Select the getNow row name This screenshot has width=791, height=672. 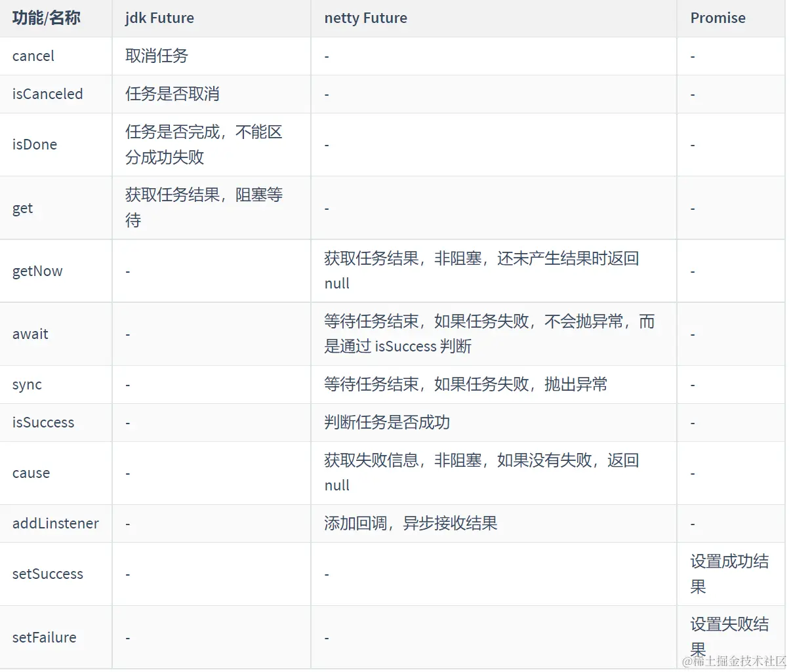coord(37,271)
